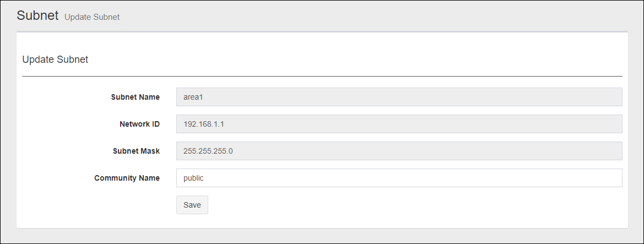Click the 'area1' name value

pos(194,97)
